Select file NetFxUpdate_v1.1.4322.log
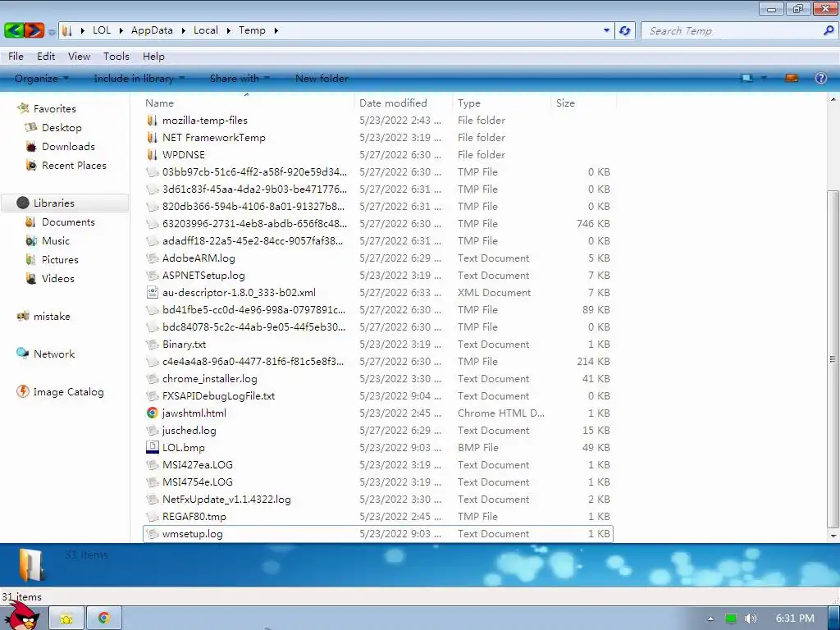Screen dimensions: 840x630 [x=377, y=499]
